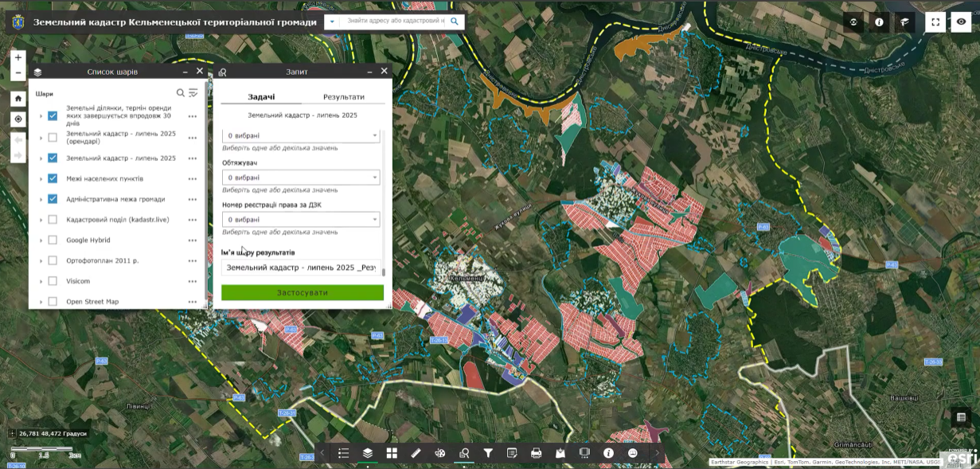Open the basemap gallery grid icon
Viewport: 980px width, 469px height.
pos(392,453)
